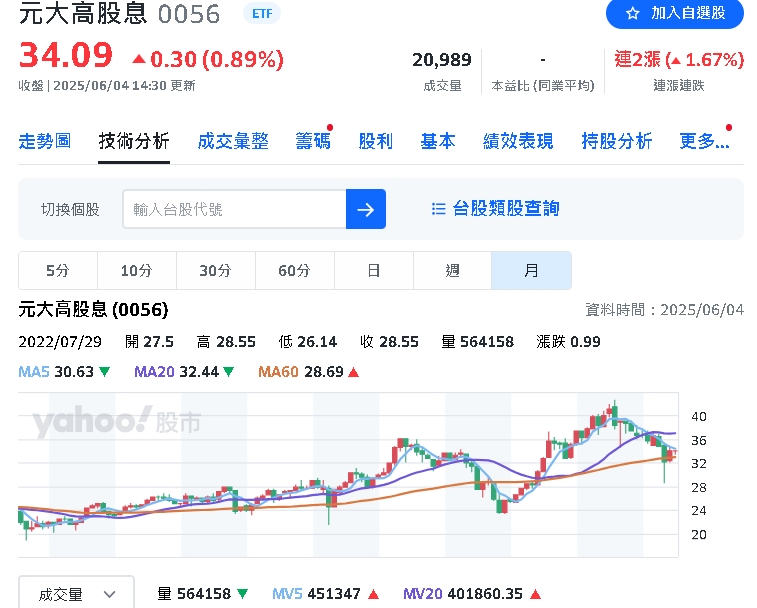
Task: Select the 技術分析 tab
Action: coord(134,141)
